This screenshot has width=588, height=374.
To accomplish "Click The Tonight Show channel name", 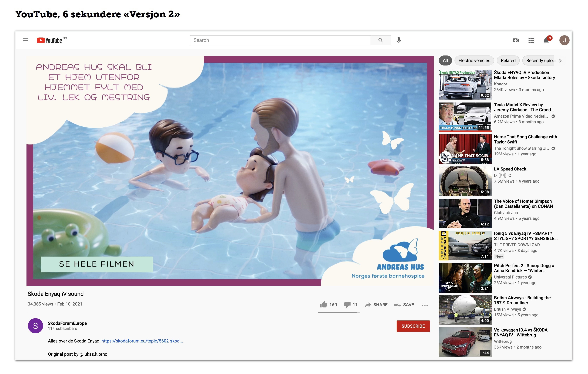I will click(521, 148).
